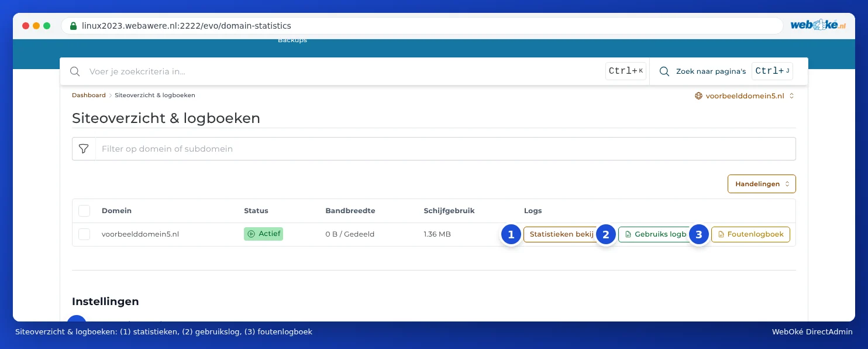Open the Handelingen dropdown

pyautogui.click(x=762, y=184)
